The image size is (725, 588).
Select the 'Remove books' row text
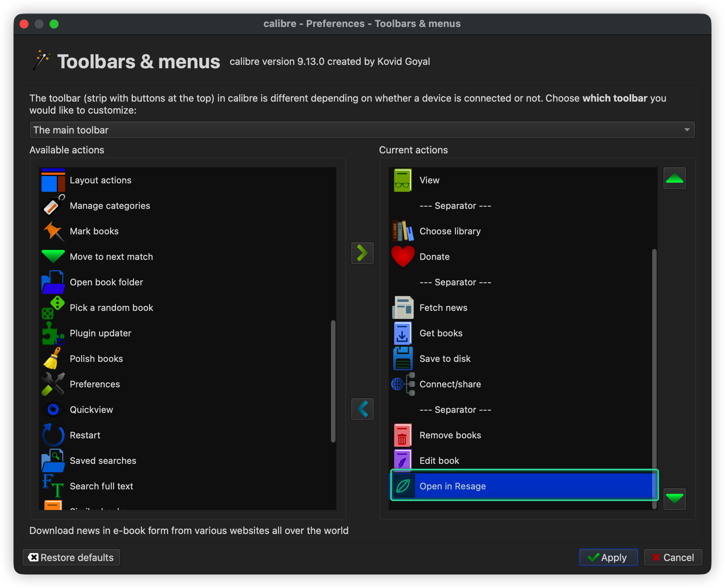tap(450, 435)
